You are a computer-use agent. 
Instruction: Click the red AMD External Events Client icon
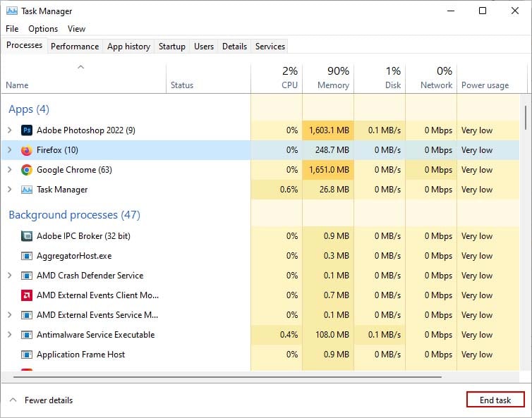[27, 295]
